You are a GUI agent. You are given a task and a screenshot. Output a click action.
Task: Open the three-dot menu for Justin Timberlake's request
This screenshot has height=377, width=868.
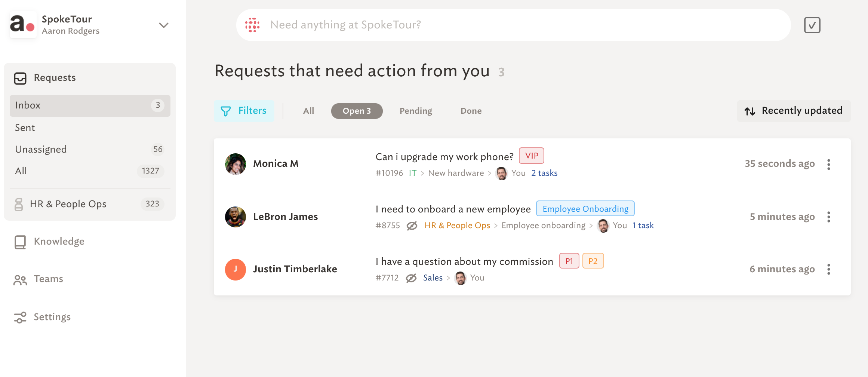pos(829,269)
